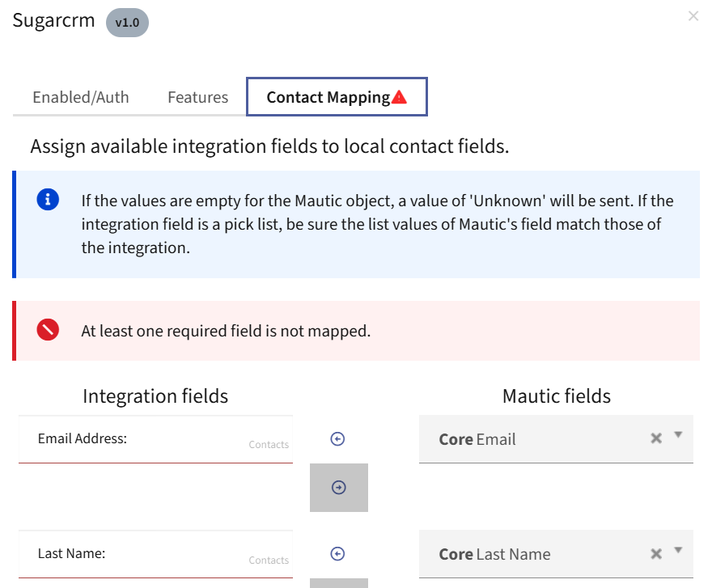Expand the Core Last Name dropdown arrow
712x588 pixels.
click(678, 550)
